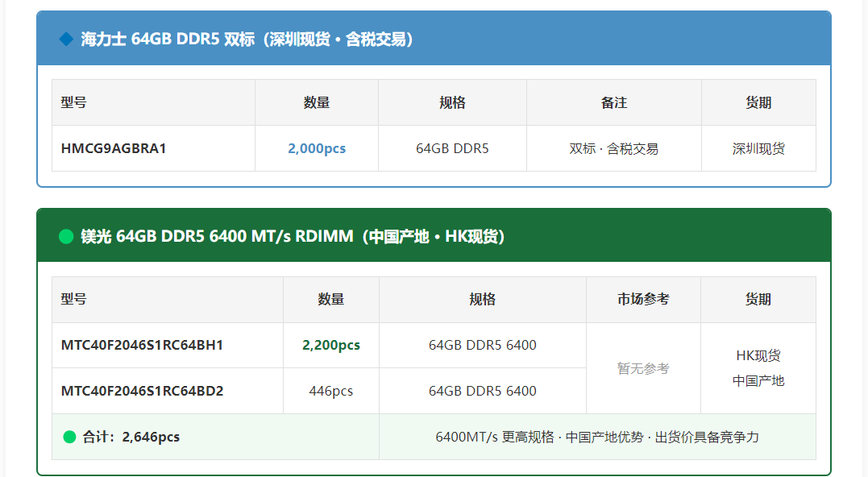This screenshot has width=868, height=477.
Task: Select 数量 header in the 海力士 table
Action: tap(317, 102)
